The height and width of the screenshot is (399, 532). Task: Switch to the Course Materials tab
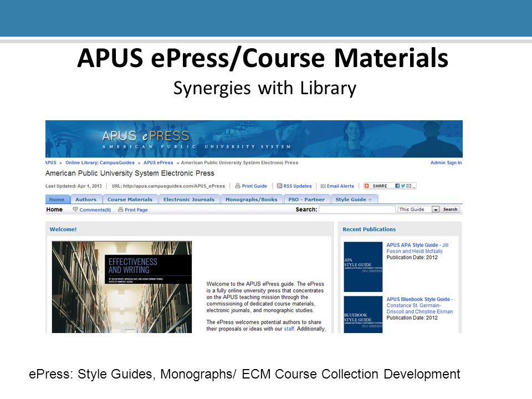click(130, 199)
